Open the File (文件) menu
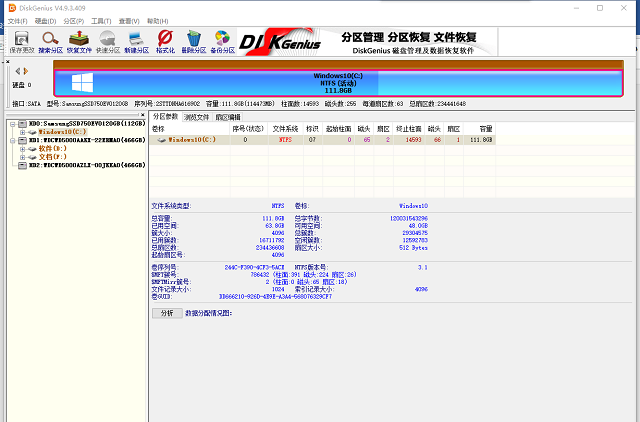640x422 pixels. (18, 21)
